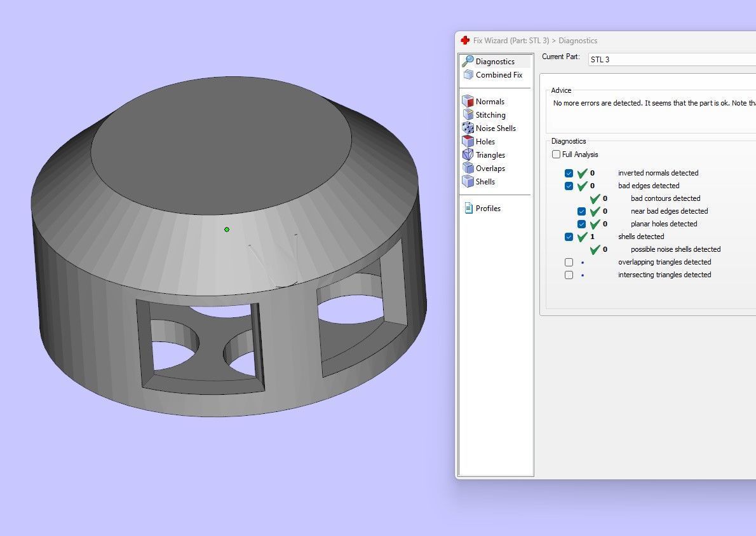
Task: Click the Noise Shells icon
Action: [x=468, y=128]
